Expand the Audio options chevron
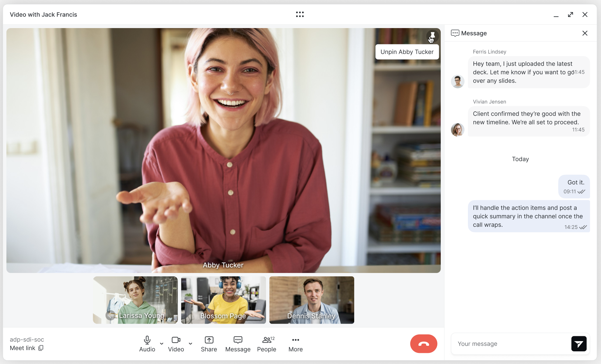Screen dimensions: 601x364 pos(162,343)
